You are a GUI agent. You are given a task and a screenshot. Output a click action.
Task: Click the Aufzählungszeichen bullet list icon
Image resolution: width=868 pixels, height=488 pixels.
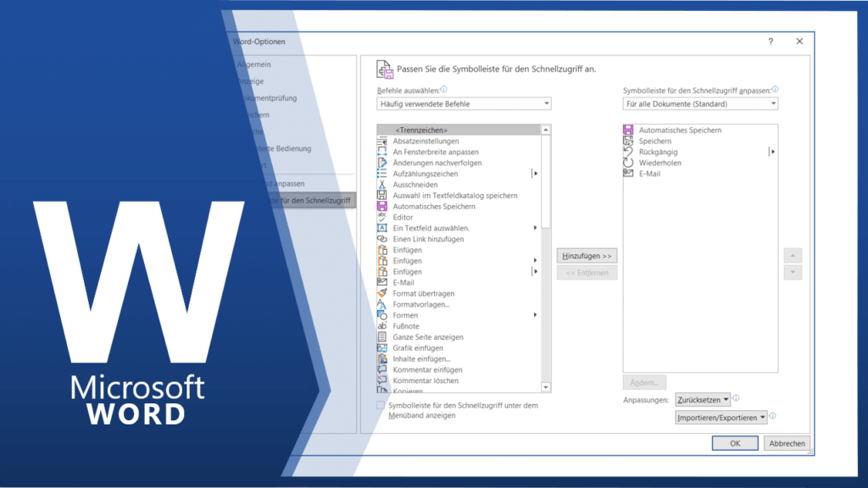[x=382, y=174]
